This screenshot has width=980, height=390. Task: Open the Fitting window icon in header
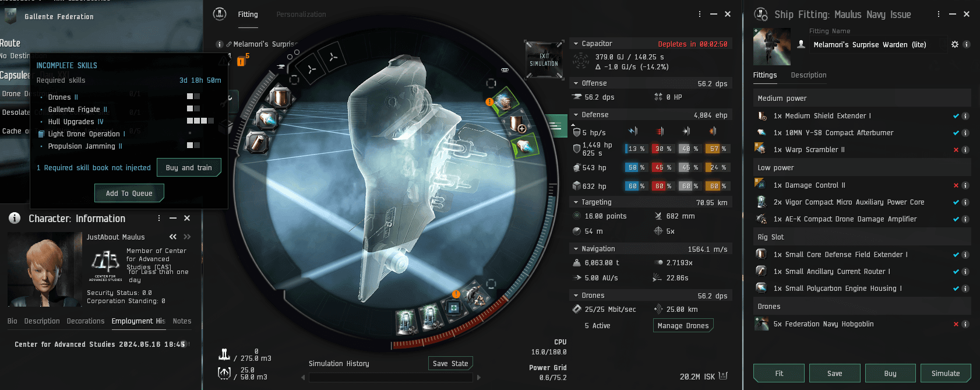pyautogui.click(x=220, y=14)
